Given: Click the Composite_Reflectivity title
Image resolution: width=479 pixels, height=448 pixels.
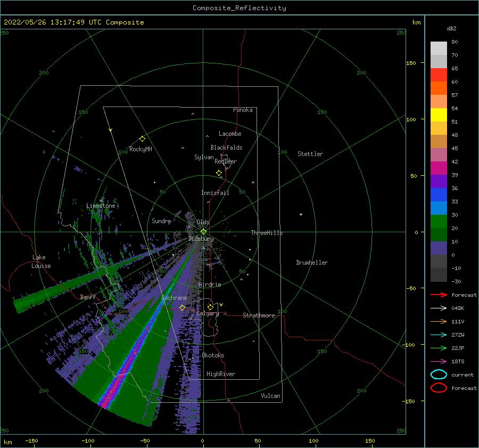Looking at the screenshot, I should tap(239, 8).
